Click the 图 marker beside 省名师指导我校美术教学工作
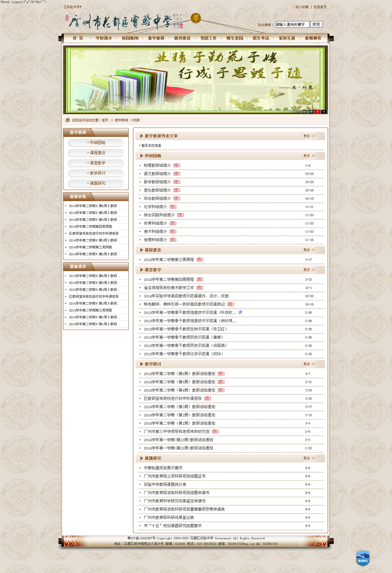The width and height of the screenshot is (392, 573). click(x=200, y=288)
